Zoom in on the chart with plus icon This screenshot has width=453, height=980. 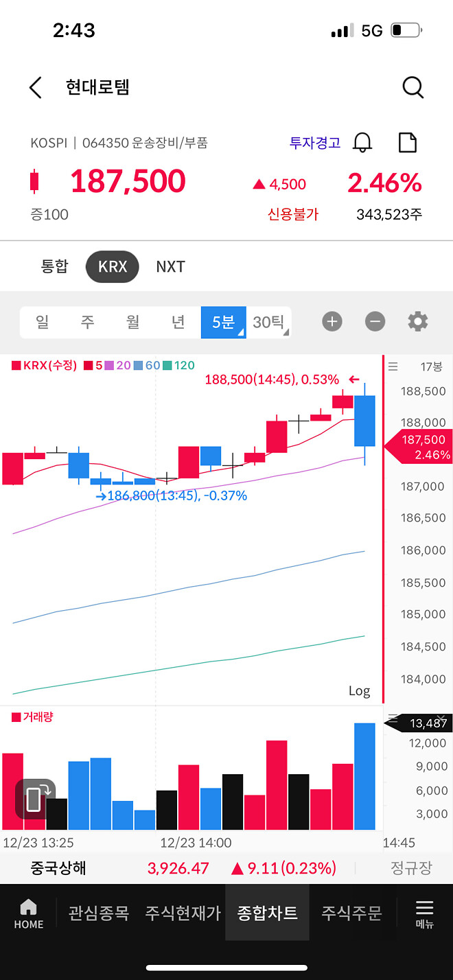pos(332,321)
